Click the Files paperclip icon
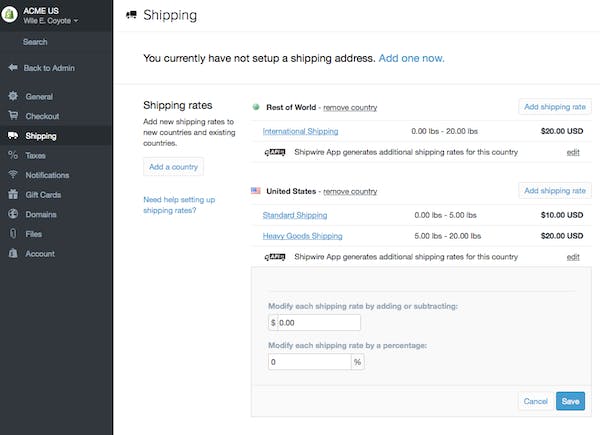Screen dimensions: 600x435 (x=12, y=233)
